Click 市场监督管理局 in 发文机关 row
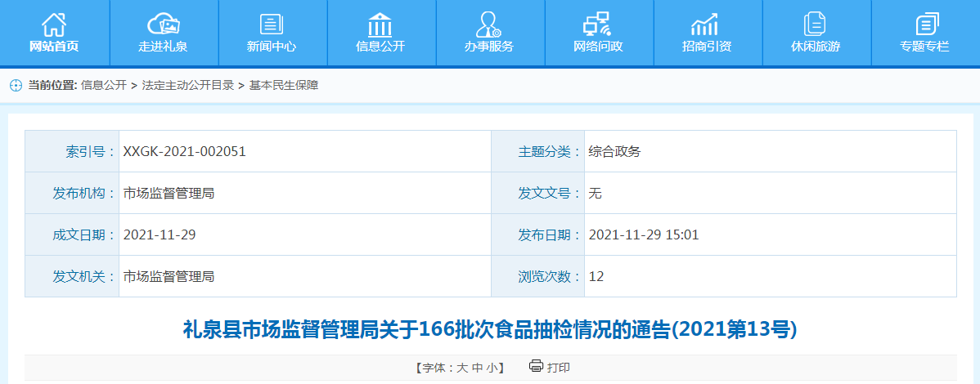This screenshot has height=384, width=980. (169, 276)
